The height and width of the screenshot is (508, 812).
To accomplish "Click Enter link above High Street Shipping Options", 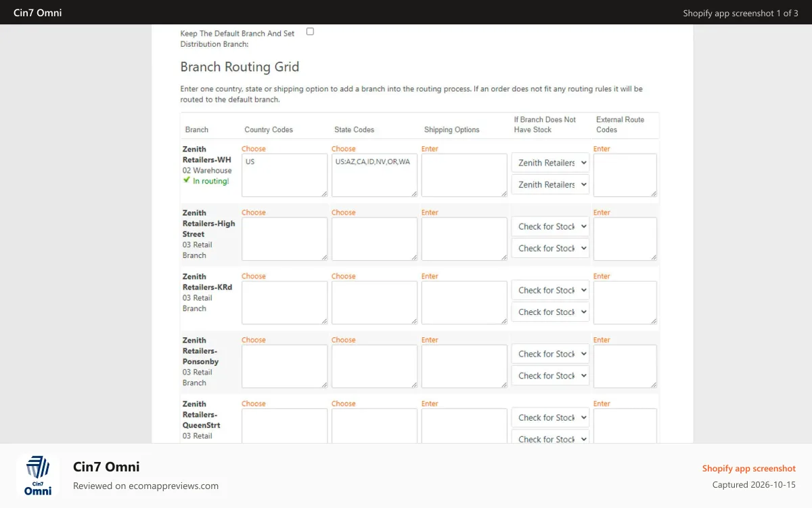I will pos(430,213).
